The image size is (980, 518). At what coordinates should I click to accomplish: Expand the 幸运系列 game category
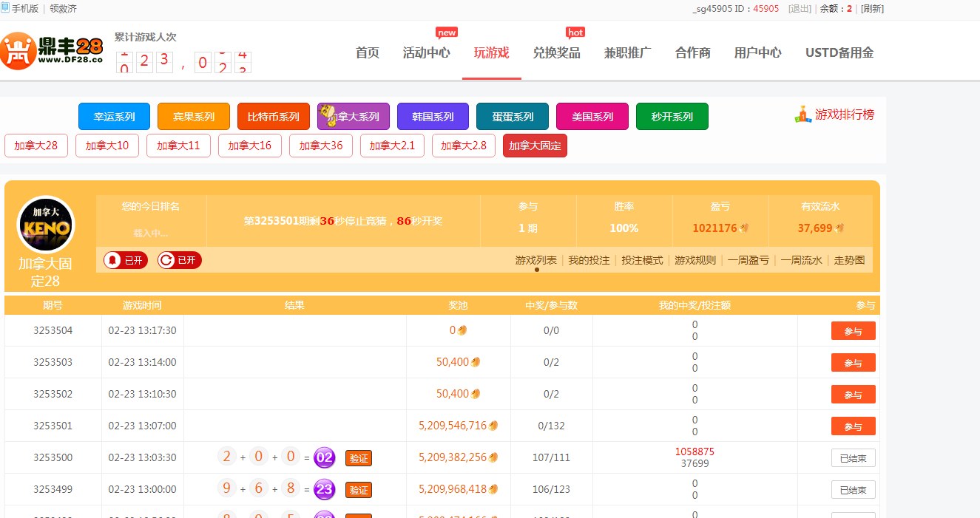click(x=114, y=117)
